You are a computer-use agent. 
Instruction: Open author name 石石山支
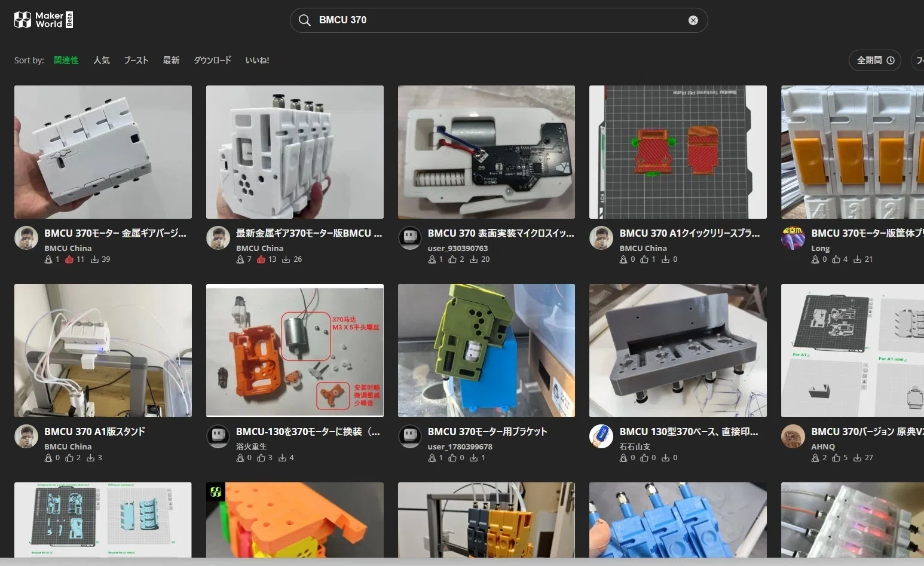pos(635,446)
